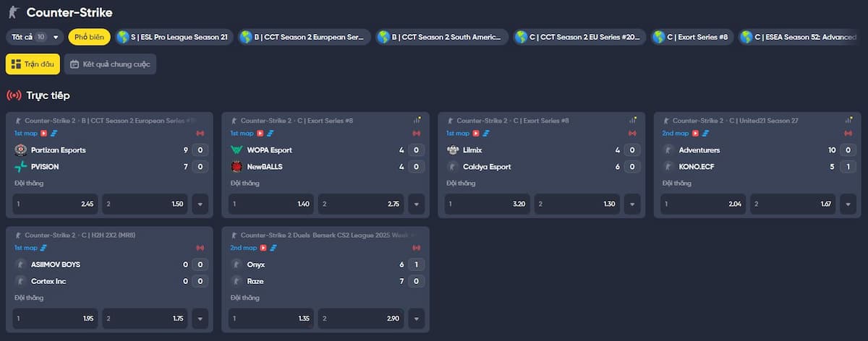The height and width of the screenshot is (341, 868).
Task: Select odds 2.90 for Raze
Action: pyautogui.click(x=362, y=319)
